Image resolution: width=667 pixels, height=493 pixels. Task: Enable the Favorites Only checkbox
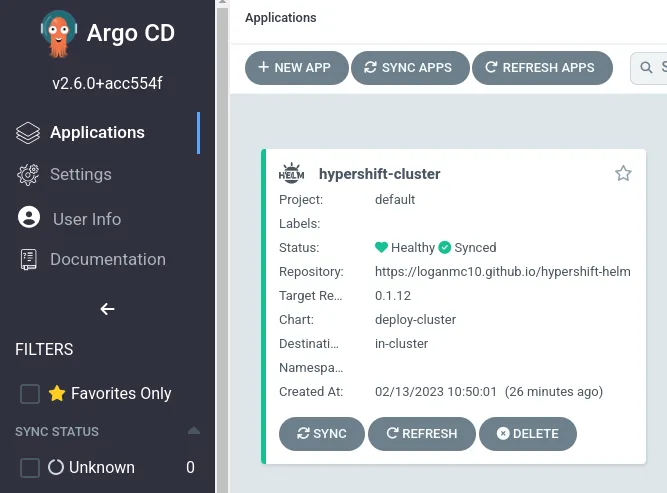coord(30,394)
